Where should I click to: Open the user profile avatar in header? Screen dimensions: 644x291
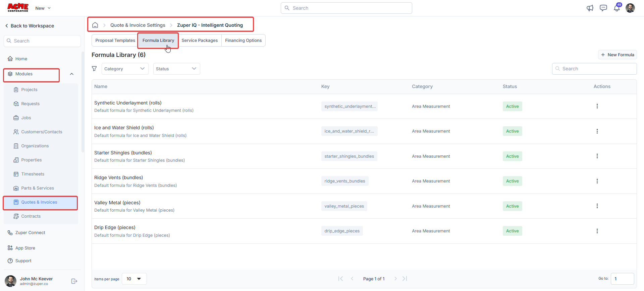click(630, 8)
